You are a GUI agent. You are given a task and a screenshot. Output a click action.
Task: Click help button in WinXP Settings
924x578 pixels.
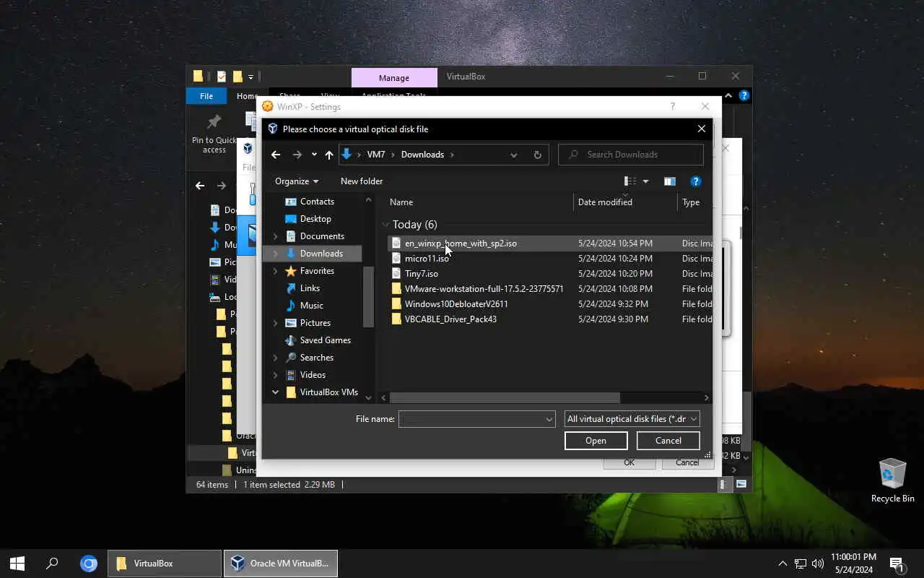[673, 107]
